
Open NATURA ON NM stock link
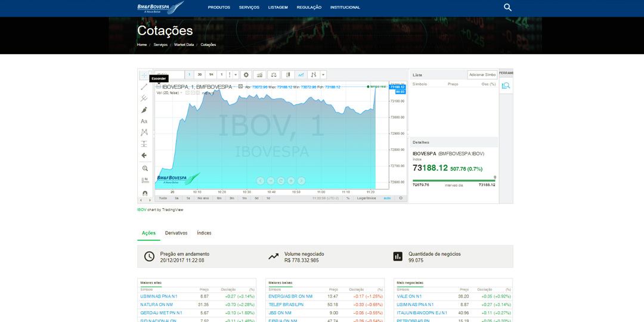pyautogui.click(x=155, y=304)
